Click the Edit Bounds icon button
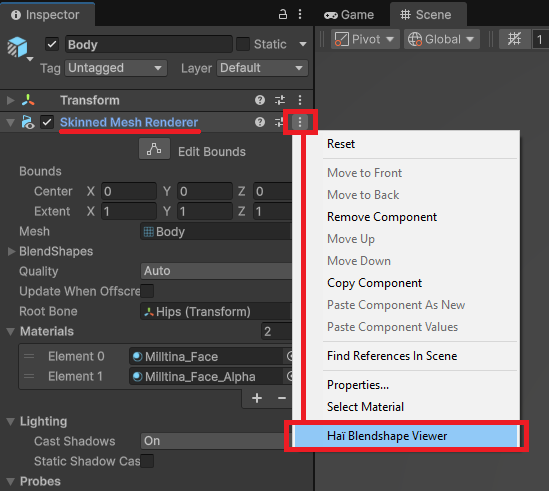 (154, 149)
